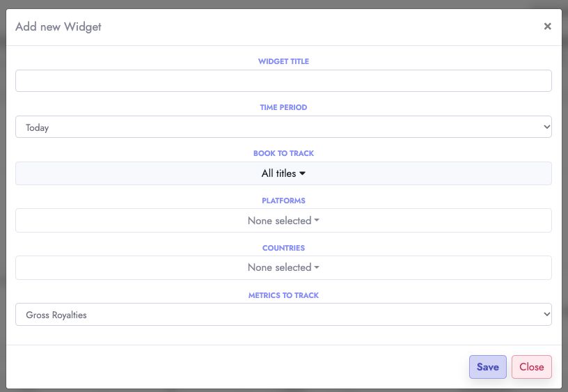Click the BOOK TO TRACK label
568x392 pixels.
point(283,153)
